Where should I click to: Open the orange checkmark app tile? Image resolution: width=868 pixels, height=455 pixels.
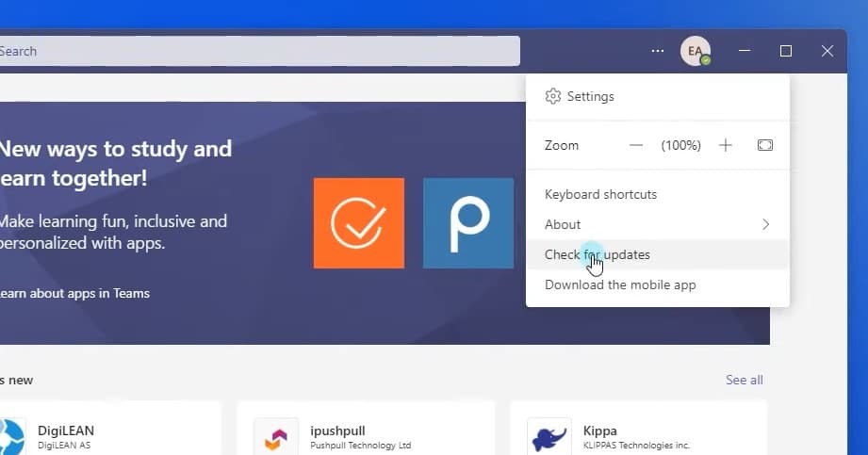pos(359,223)
